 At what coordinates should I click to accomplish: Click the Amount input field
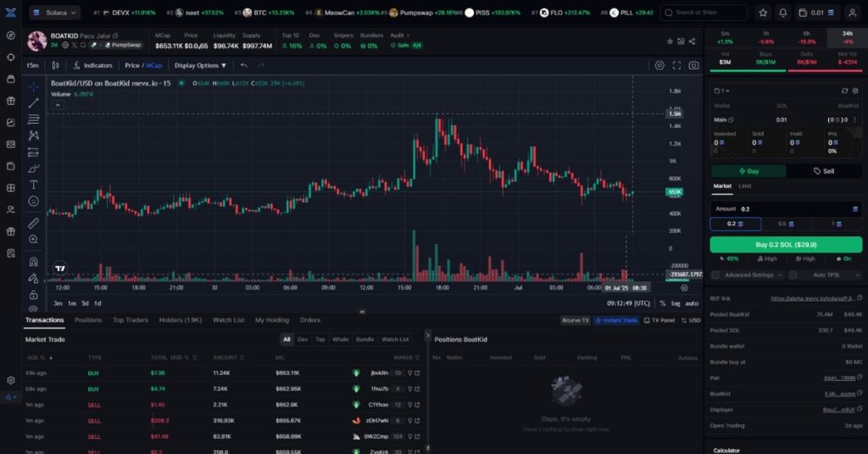(x=786, y=209)
